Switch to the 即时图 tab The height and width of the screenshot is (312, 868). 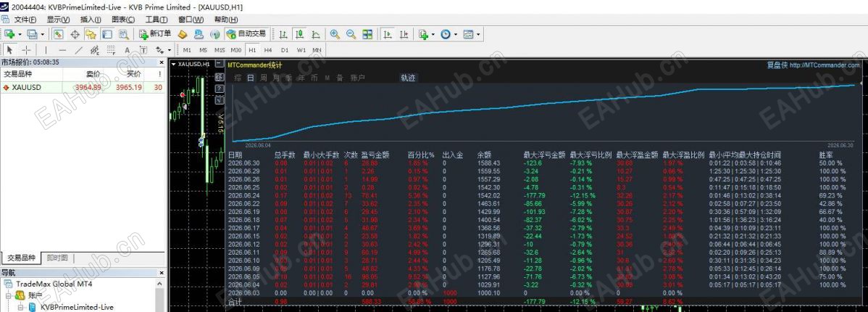pyautogui.click(x=57, y=258)
